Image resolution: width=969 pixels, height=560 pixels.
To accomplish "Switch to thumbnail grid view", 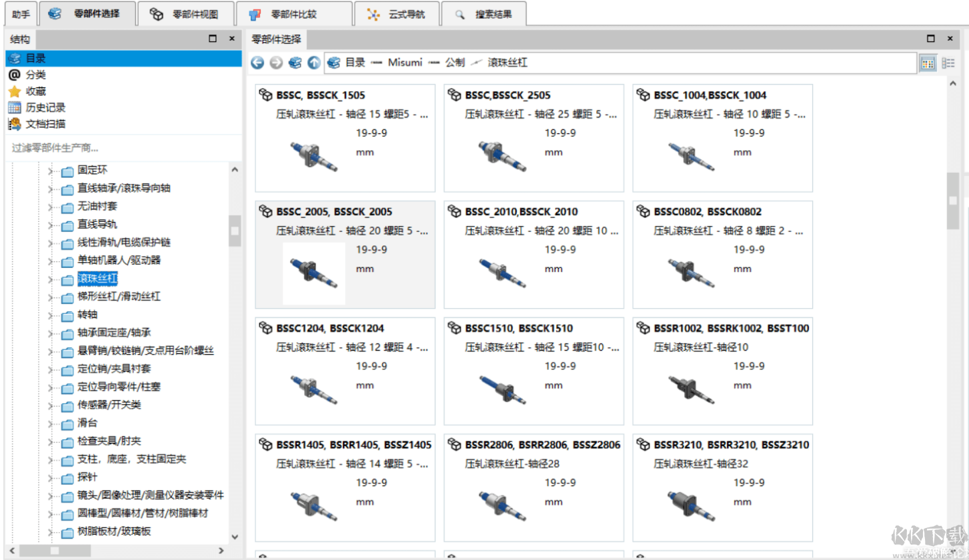I will pyautogui.click(x=928, y=63).
